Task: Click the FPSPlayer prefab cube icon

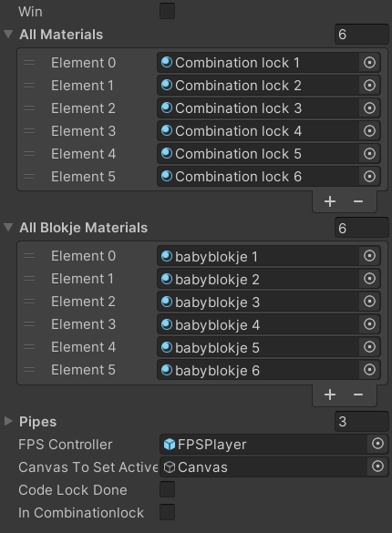Action: pyautogui.click(x=170, y=444)
